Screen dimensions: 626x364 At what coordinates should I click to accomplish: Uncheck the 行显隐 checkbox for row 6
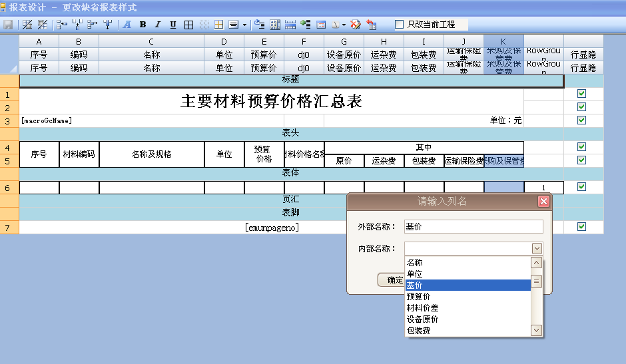click(581, 187)
